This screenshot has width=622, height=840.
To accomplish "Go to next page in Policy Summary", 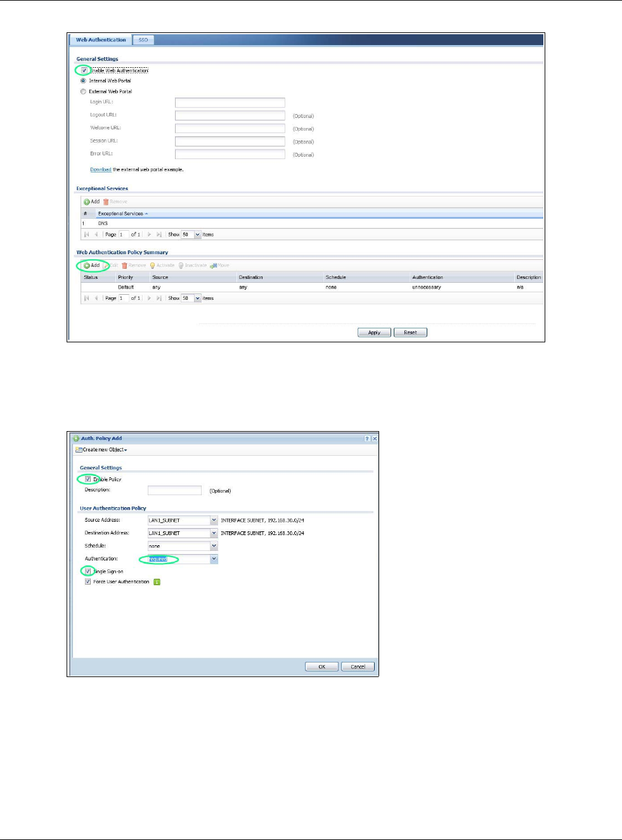I will pyautogui.click(x=150, y=298).
